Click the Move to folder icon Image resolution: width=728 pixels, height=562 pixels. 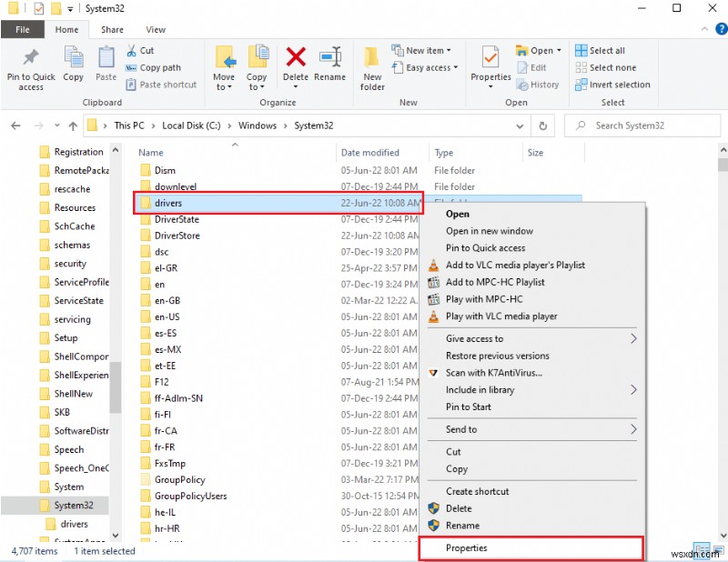(x=225, y=57)
